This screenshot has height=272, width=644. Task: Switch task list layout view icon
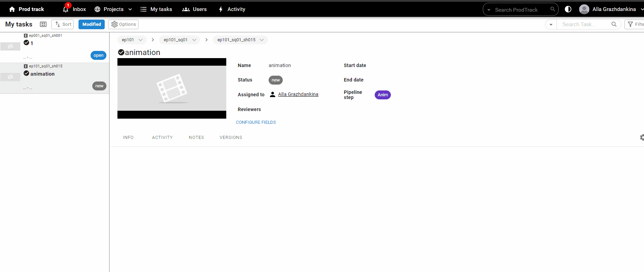point(43,24)
